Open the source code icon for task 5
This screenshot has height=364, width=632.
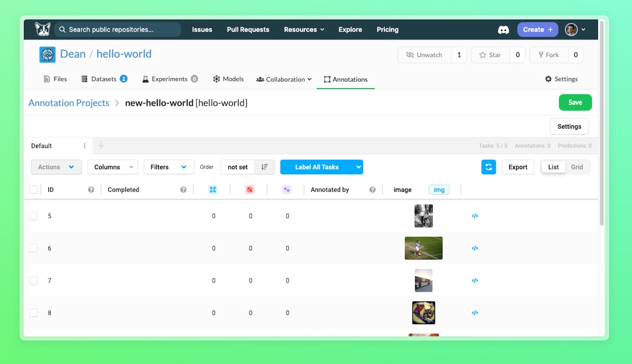coord(475,216)
